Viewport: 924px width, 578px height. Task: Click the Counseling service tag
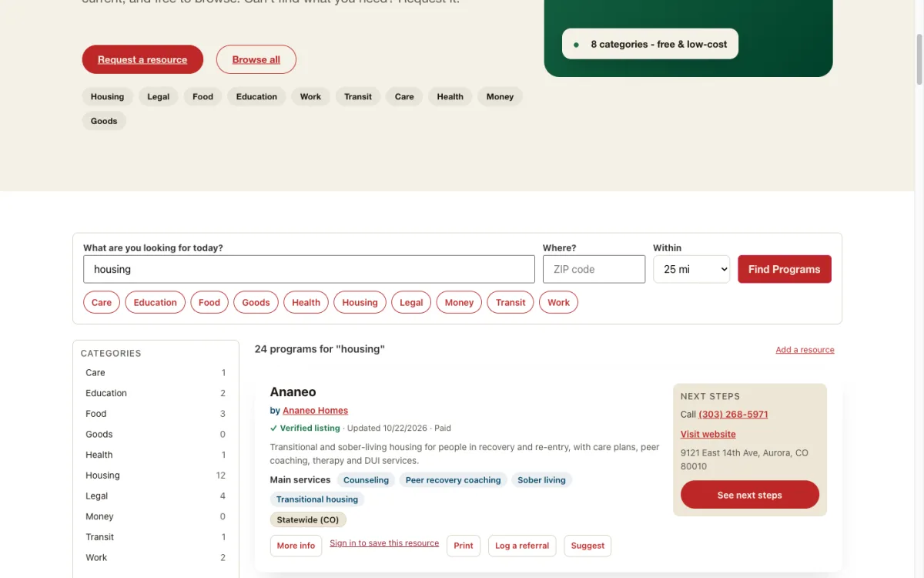click(366, 480)
